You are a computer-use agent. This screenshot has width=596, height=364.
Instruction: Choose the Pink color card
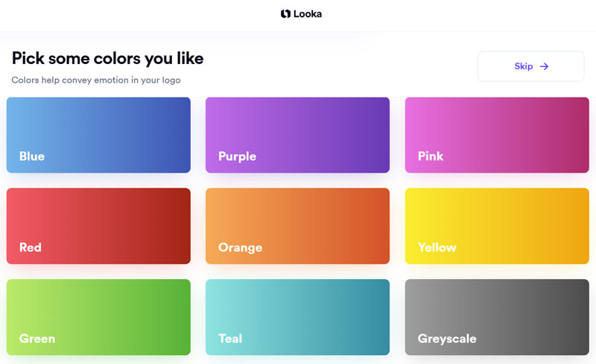497,135
